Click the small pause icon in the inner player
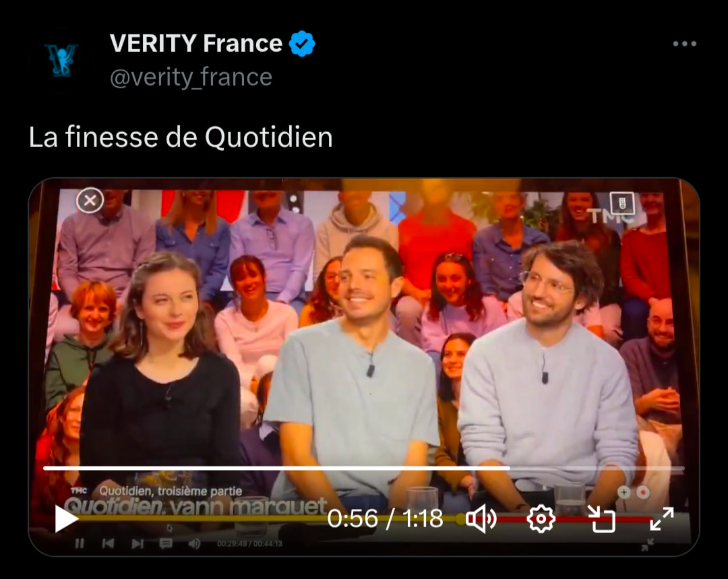 point(80,543)
